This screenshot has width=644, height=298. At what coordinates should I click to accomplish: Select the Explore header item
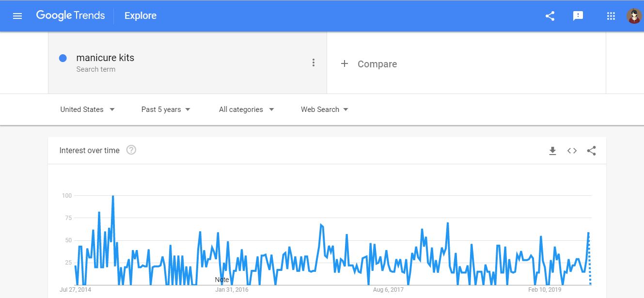[141, 16]
